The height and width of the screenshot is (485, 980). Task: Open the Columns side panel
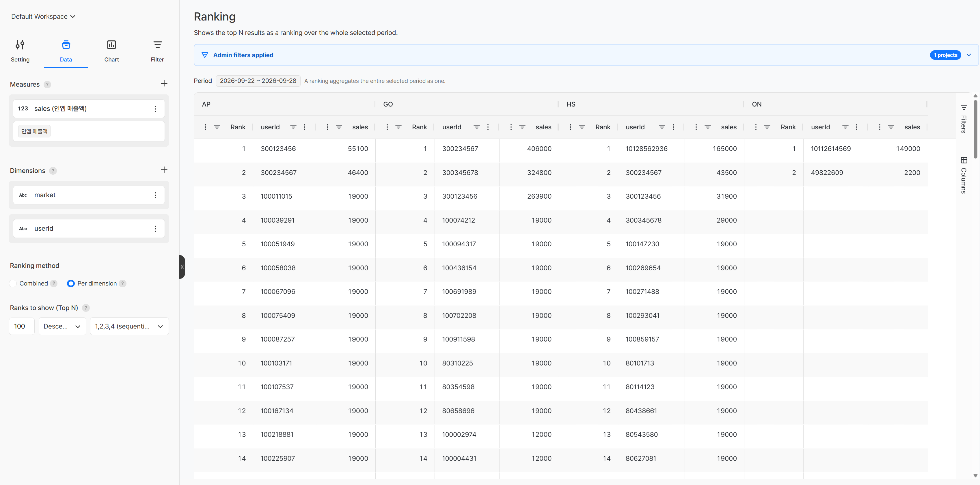964,175
